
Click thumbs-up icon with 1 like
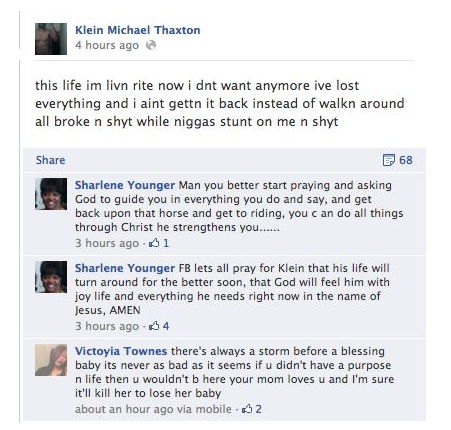tap(154, 243)
